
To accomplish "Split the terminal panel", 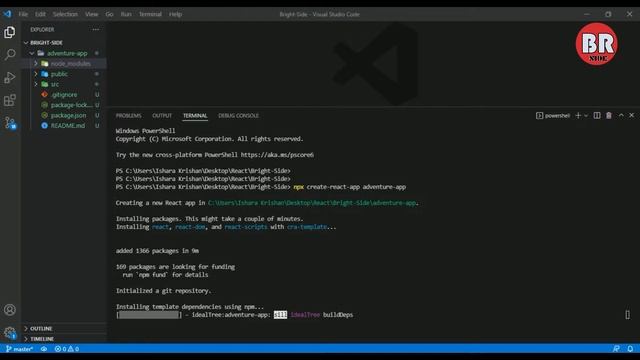I will 597,116.
